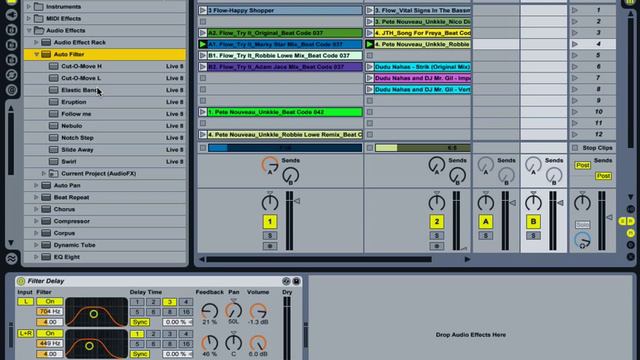The height and width of the screenshot is (360, 640).
Task: Launch clip 'B1. Flow_Try It_Robbie Lowe Mix'
Action: (x=203, y=55)
